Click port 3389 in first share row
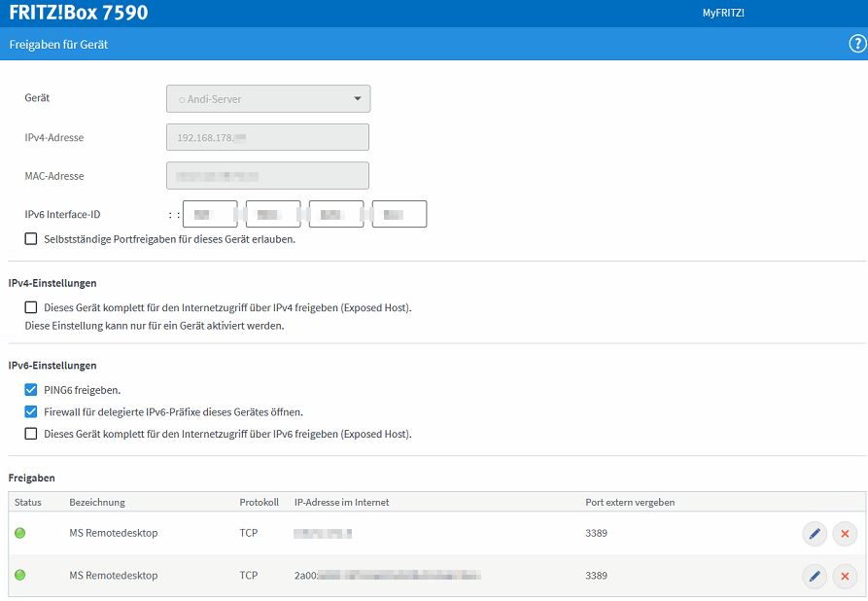 click(x=596, y=533)
